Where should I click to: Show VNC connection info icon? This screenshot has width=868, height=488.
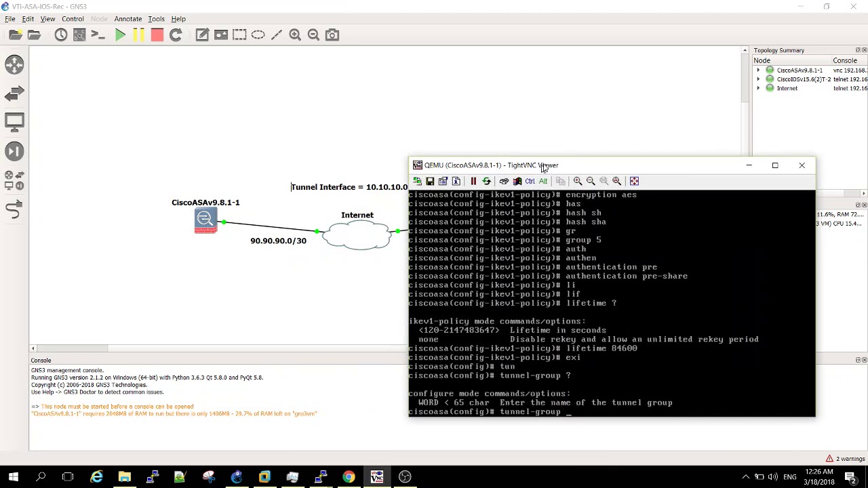click(x=456, y=181)
